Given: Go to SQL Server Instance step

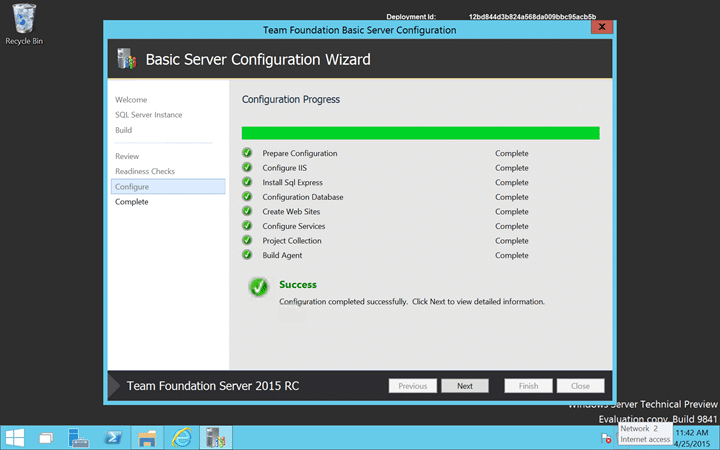Looking at the screenshot, I should point(148,115).
